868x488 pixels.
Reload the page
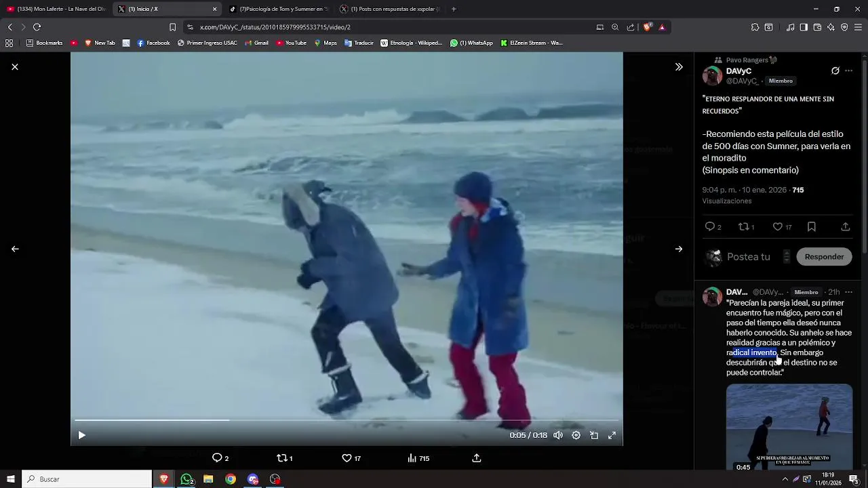coord(37,27)
